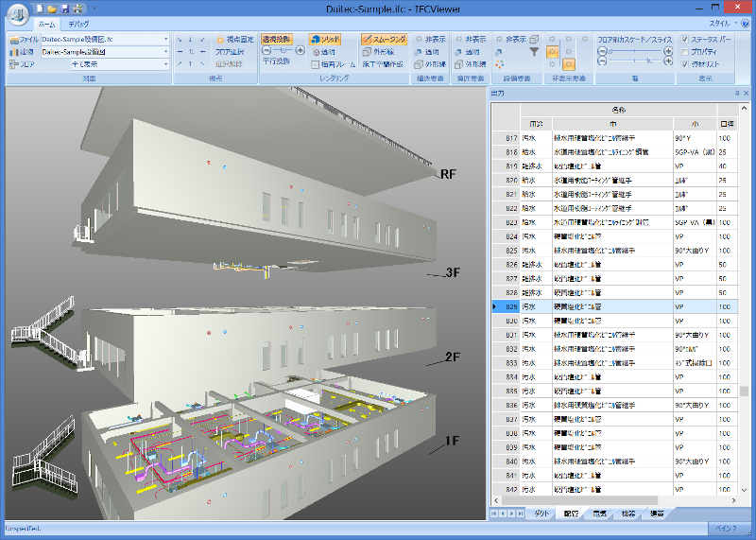The height and width of the screenshot is (540, 756).
Task: Expand the フロア dropdown showing 全て表示
Action: click(166, 64)
